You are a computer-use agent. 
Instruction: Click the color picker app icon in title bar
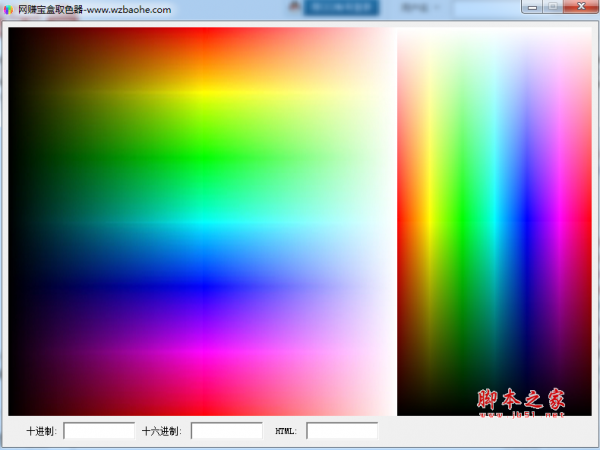(x=8, y=10)
